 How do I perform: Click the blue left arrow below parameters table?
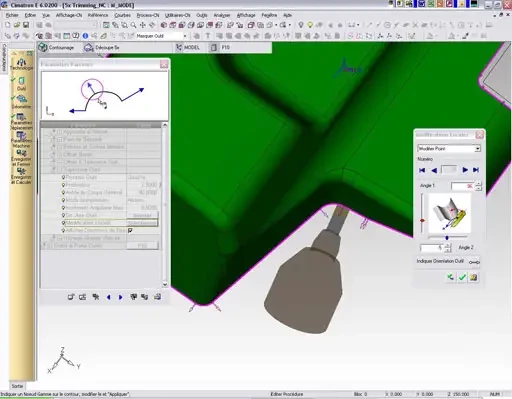108,297
